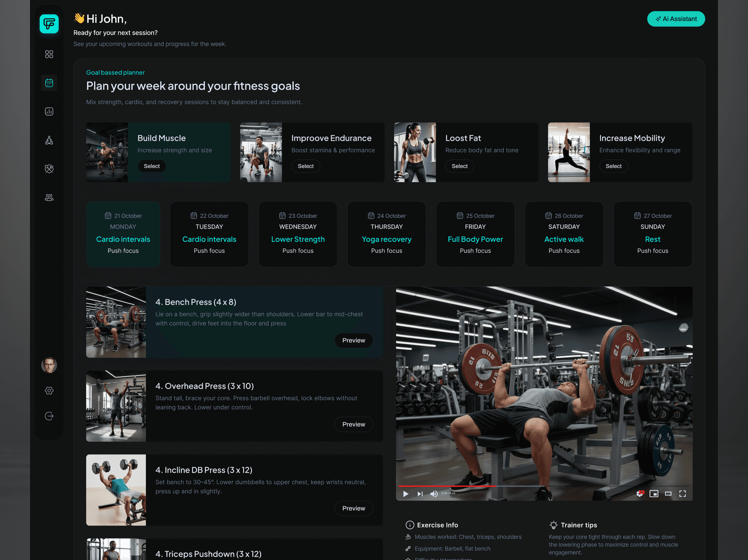The width and height of the screenshot is (748, 560).
Task: Click the Improove Endurance thumbnail image
Action: point(261,152)
